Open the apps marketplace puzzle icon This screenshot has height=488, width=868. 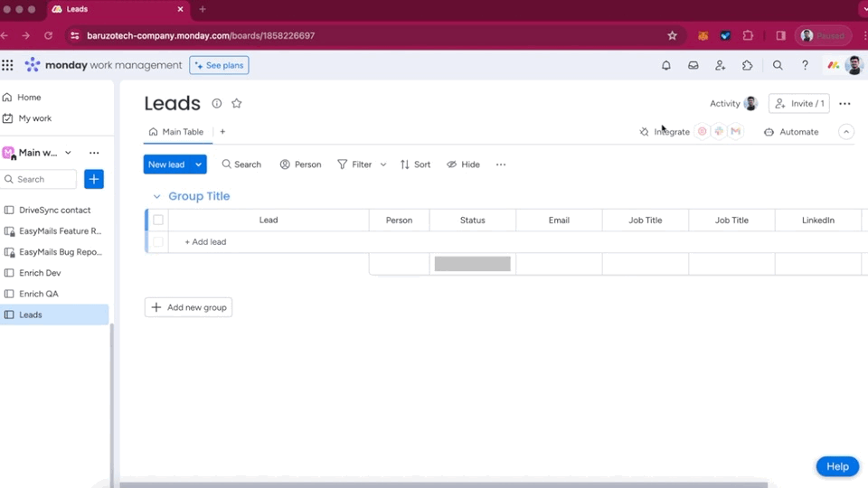point(748,65)
